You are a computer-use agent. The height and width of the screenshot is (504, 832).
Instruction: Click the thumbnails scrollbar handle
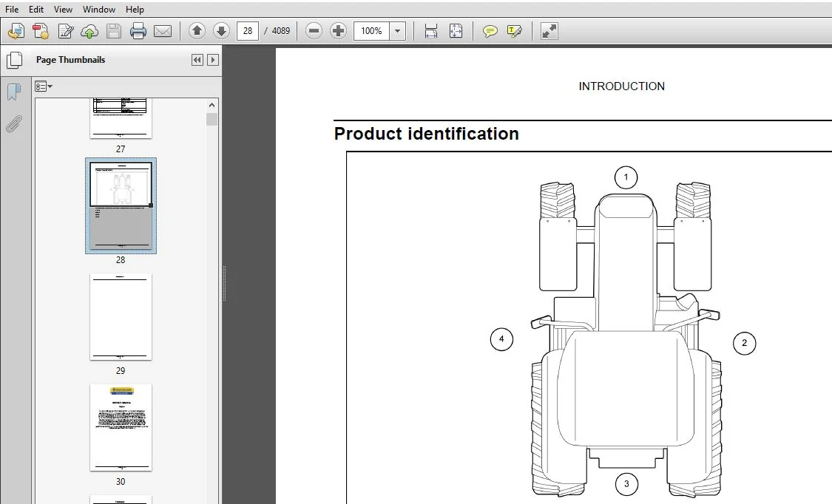click(x=212, y=120)
